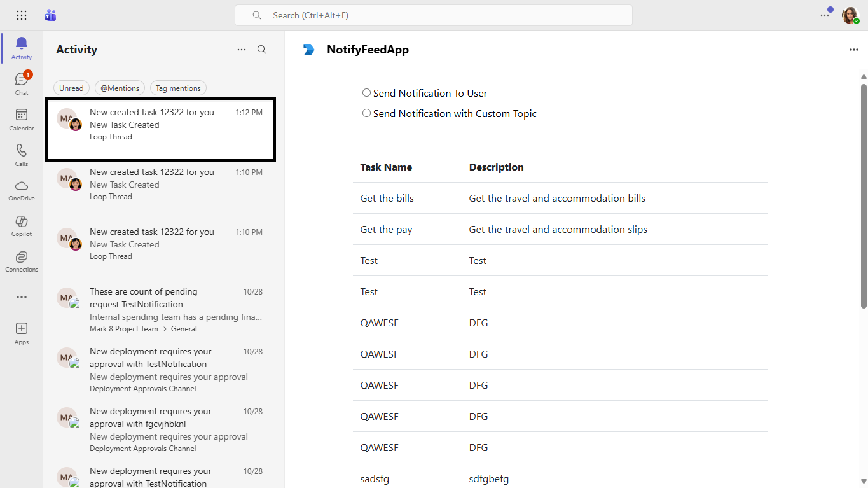Image resolution: width=868 pixels, height=488 pixels.
Task: Click the 'Get the pay' task cell
Action: click(x=386, y=229)
